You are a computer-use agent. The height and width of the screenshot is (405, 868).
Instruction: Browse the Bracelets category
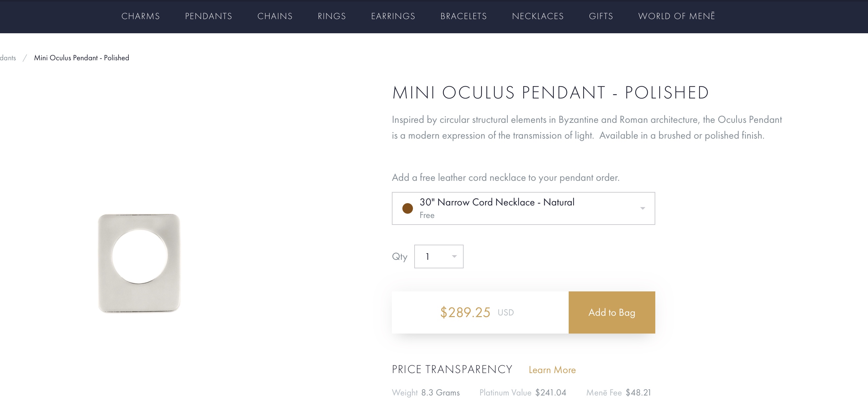(463, 16)
